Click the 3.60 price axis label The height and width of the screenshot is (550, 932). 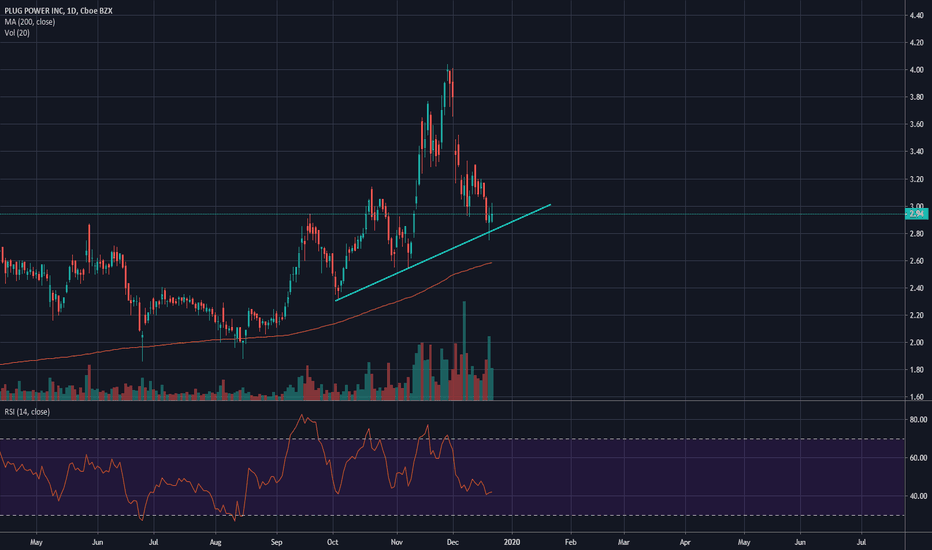point(916,125)
